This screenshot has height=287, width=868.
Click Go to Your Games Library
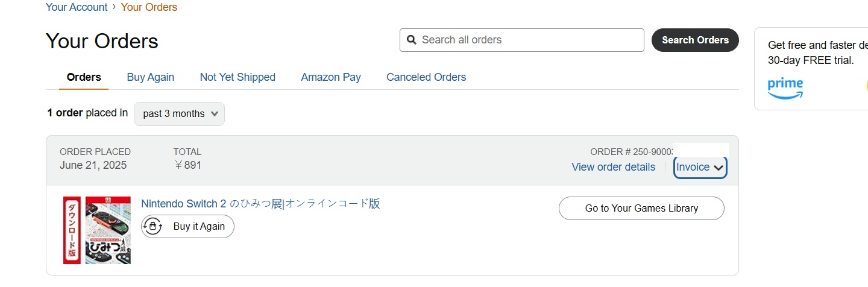tap(641, 209)
